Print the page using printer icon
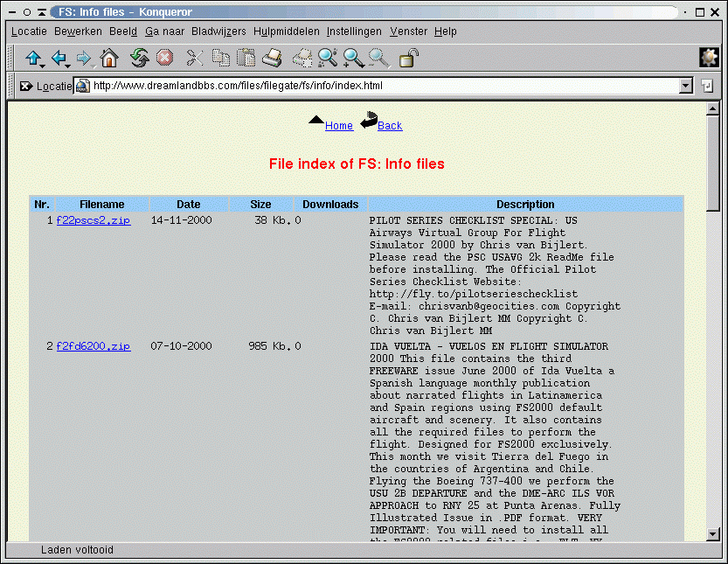The height and width of the screenshot is (564, 728). coord(273,59)
